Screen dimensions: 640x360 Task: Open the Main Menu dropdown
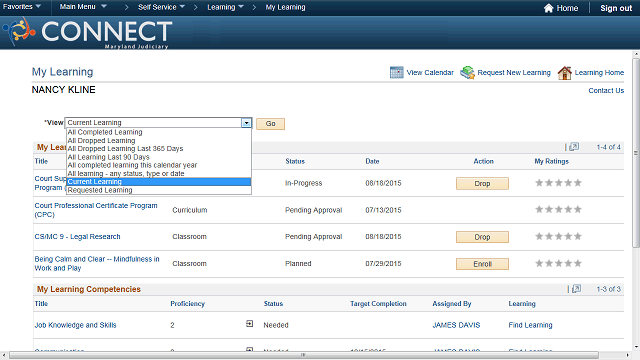coord(83,7)
